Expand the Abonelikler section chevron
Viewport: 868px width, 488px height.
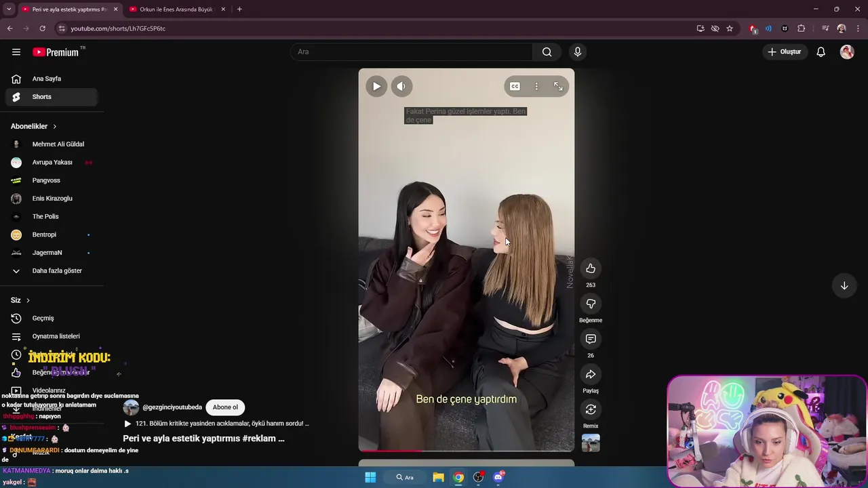[x=55, y=126]
